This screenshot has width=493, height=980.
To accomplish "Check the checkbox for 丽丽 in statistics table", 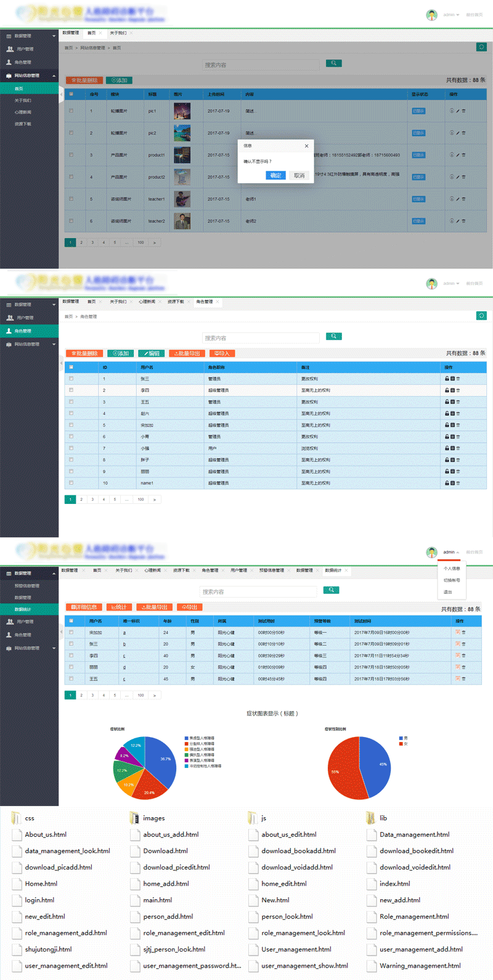I will [71, 667].
